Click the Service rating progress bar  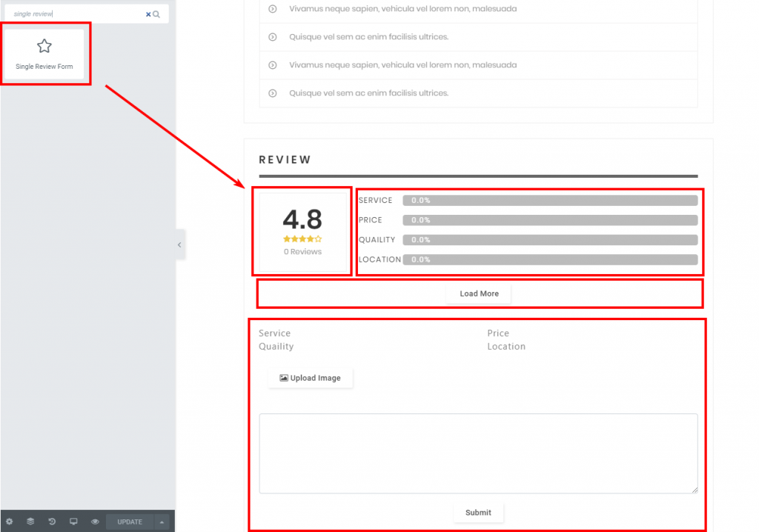[550, 200]
